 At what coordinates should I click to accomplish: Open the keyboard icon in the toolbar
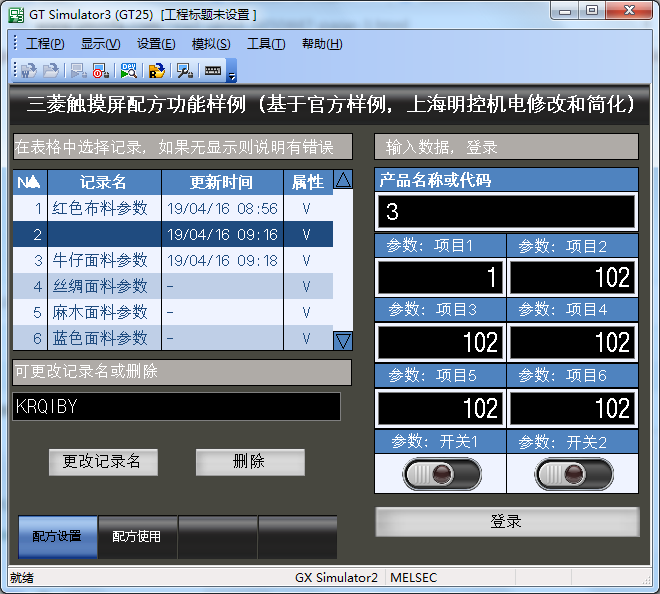tap(213, 71)
